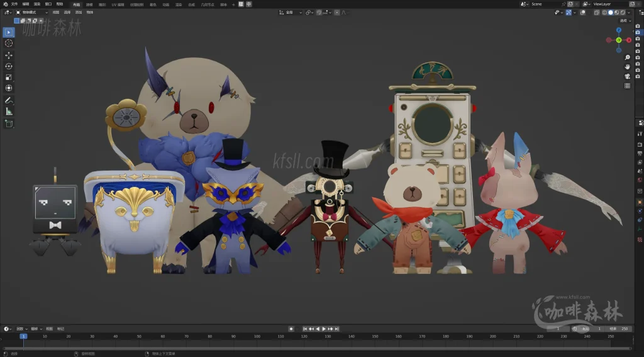Switch to rendered viewport shading
The height and width of the screenshot is (357, 644).
click(623, 13)
